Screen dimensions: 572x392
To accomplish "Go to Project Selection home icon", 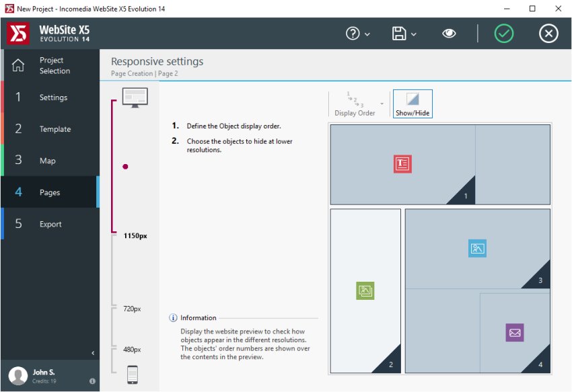I will [18, 65].
